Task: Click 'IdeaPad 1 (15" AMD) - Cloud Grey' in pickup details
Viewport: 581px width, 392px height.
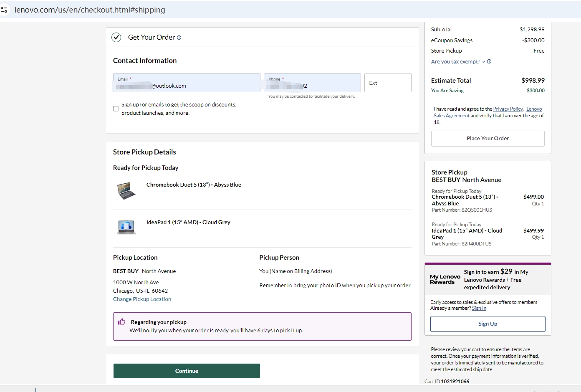Action: click(188, 223)
